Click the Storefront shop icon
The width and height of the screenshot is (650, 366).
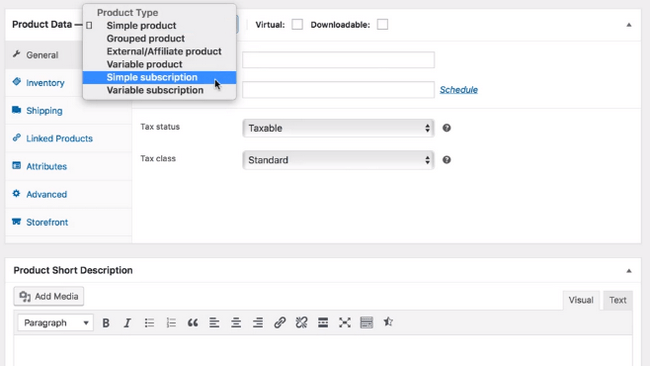[x=17, y=221]
